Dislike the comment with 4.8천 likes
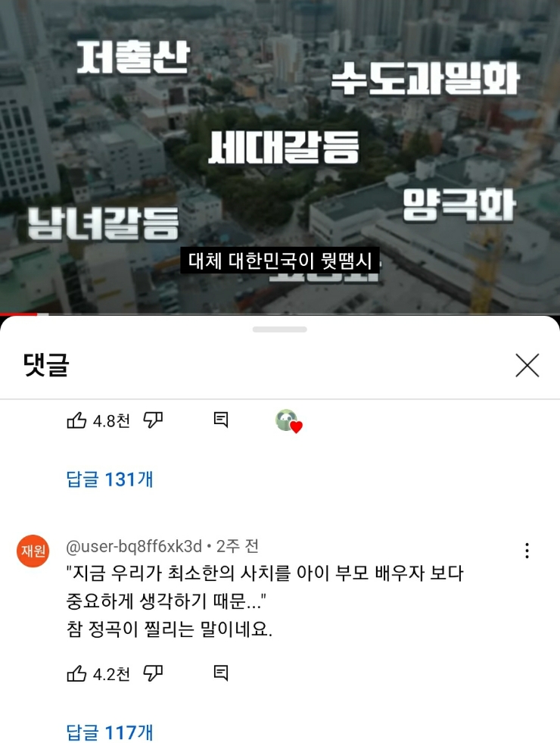The width and height of the screenshot is (560, 743). click(153, 420)
